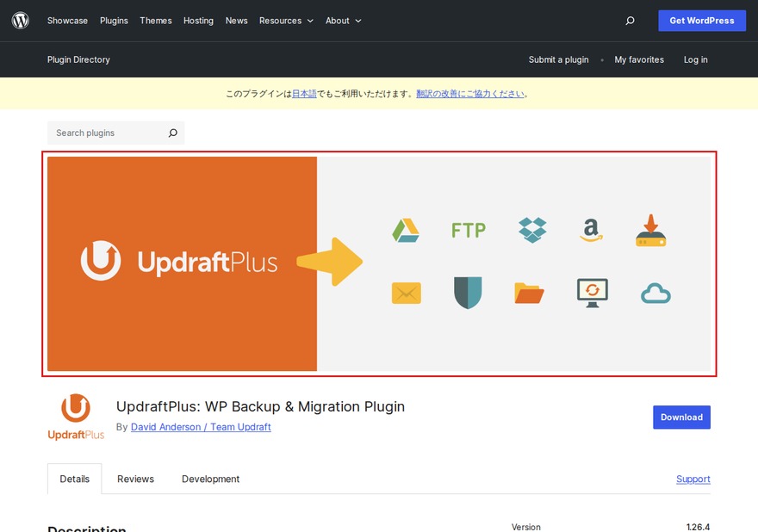Open the Plugin Directory link
This screenshot has width=758, height=532.
tap(78, 59)
